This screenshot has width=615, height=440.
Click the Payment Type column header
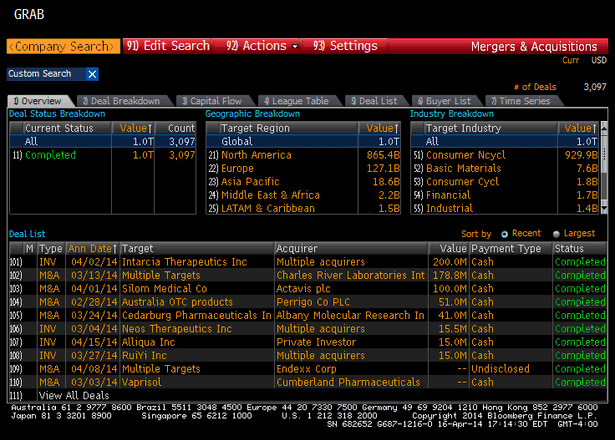tap(511, 249)
